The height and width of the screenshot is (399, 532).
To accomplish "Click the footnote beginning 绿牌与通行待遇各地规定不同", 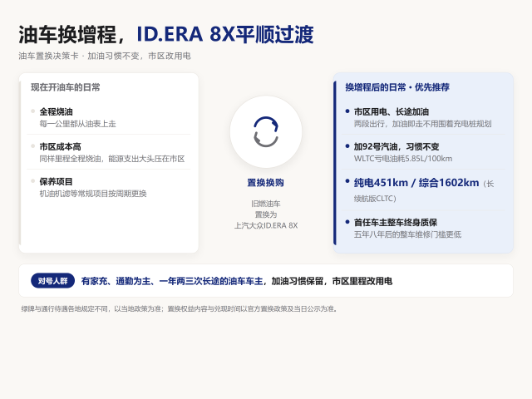I will pyautogui.click(x=180, y=308).
